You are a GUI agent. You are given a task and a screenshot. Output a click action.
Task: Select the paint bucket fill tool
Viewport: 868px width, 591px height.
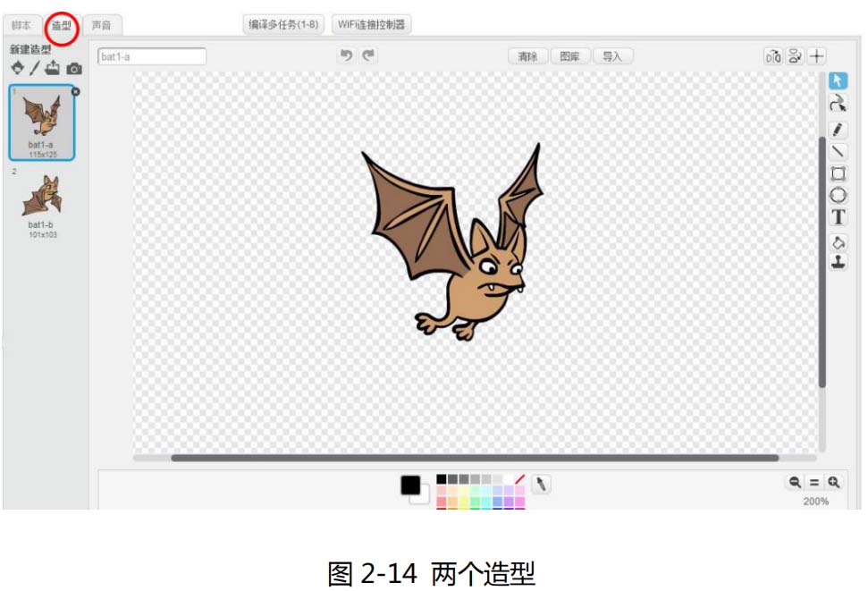point(838,242)
